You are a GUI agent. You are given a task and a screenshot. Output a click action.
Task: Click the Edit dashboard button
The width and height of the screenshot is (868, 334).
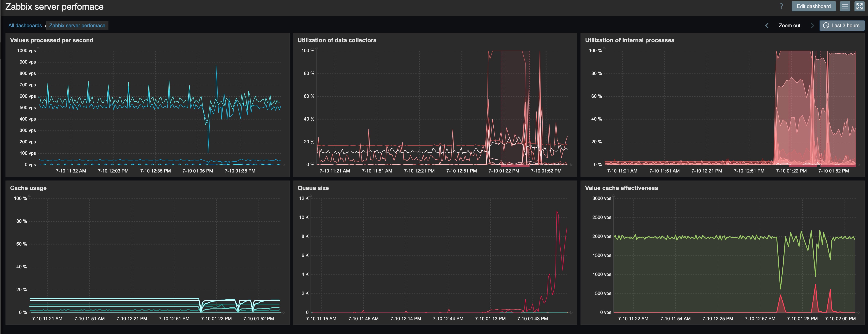pyautogui.click(x=813, y=6)
